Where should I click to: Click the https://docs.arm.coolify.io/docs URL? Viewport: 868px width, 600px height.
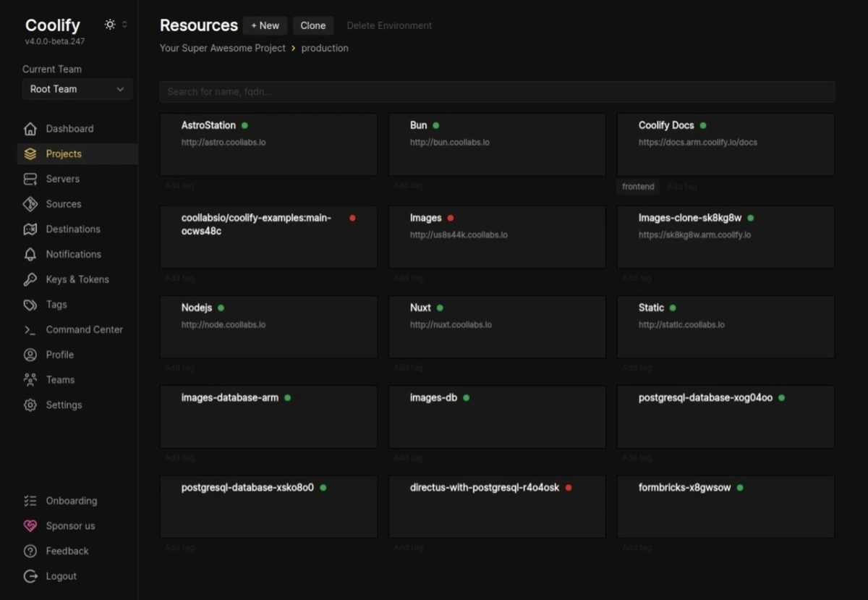pos(698,143)
